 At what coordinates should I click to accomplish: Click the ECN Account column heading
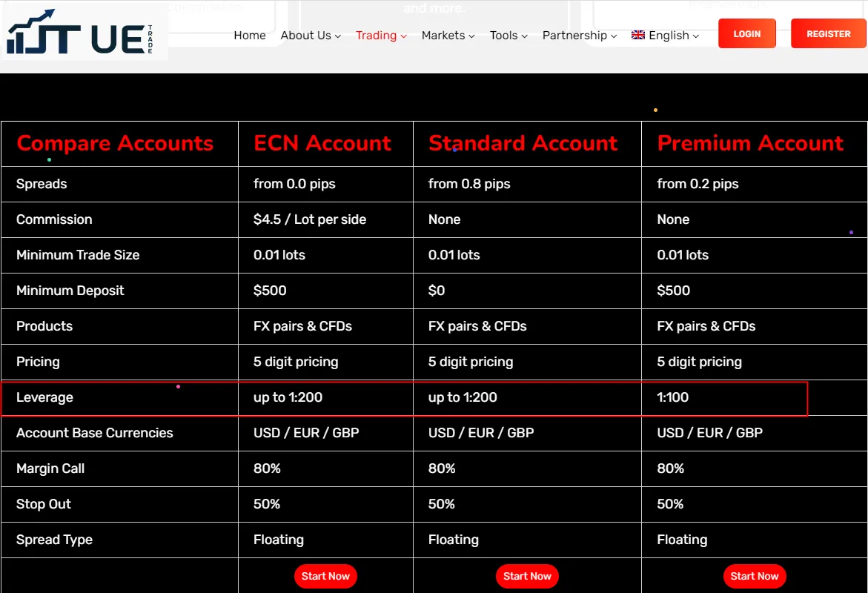tap(322, 143)
